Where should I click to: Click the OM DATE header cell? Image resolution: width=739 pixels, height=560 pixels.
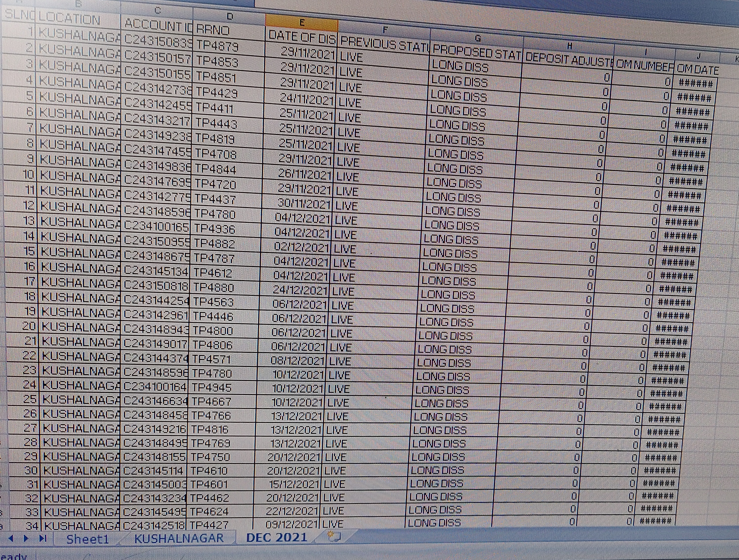pyautogui.click(x=698, y=70)
